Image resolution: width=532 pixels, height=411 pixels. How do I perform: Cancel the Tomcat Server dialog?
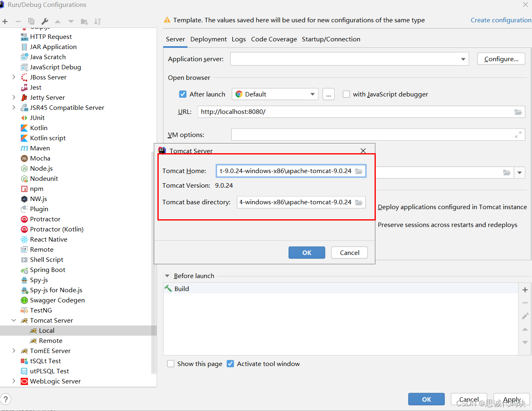349,253
